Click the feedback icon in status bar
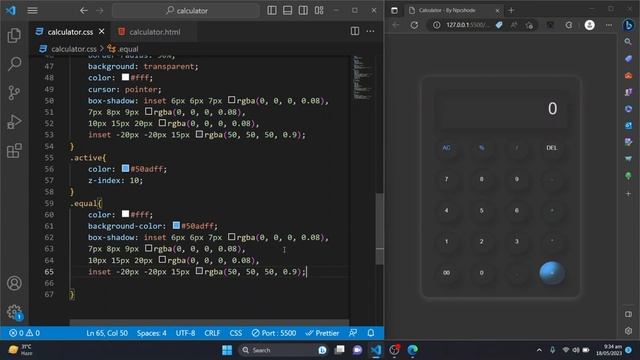The height and width of the screenshot is (360, 640). (x=353, y=333)
